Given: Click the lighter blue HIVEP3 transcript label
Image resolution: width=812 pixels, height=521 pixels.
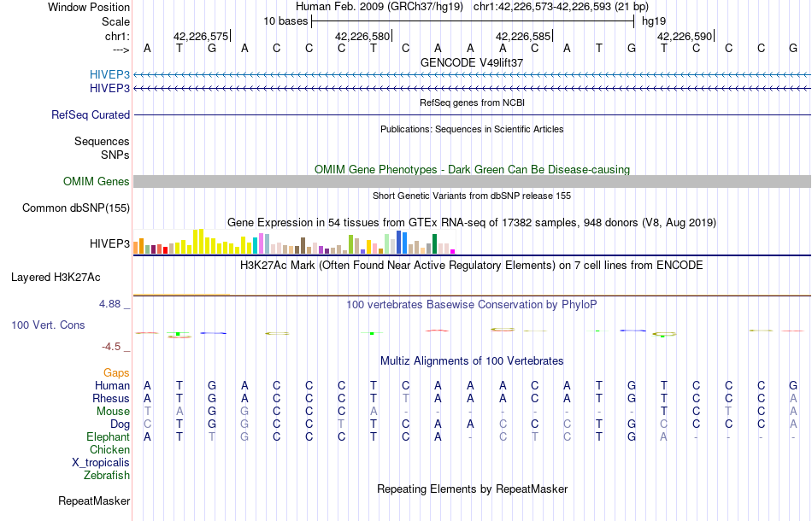Looking at the screenshot, I should tap(109, 74).
